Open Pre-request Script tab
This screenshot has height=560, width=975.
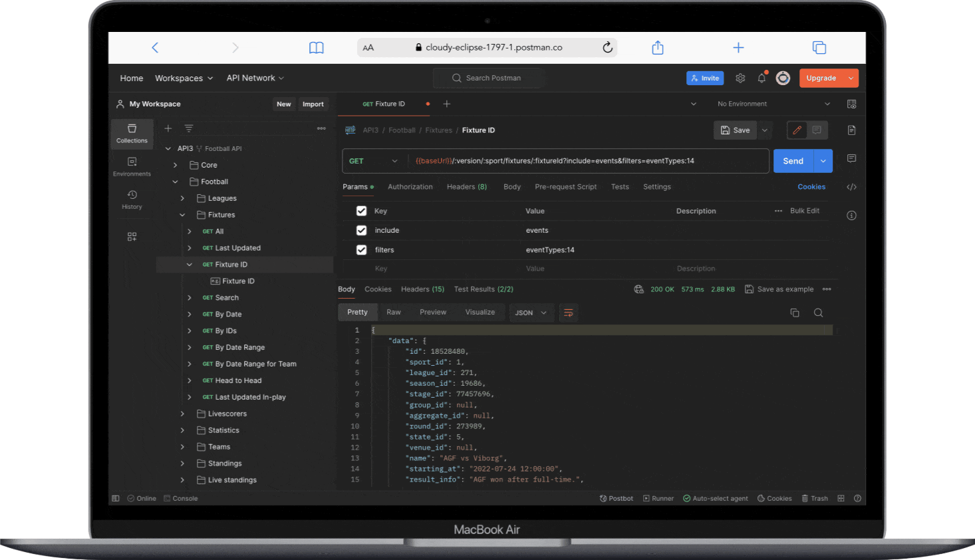pos(565,187)
